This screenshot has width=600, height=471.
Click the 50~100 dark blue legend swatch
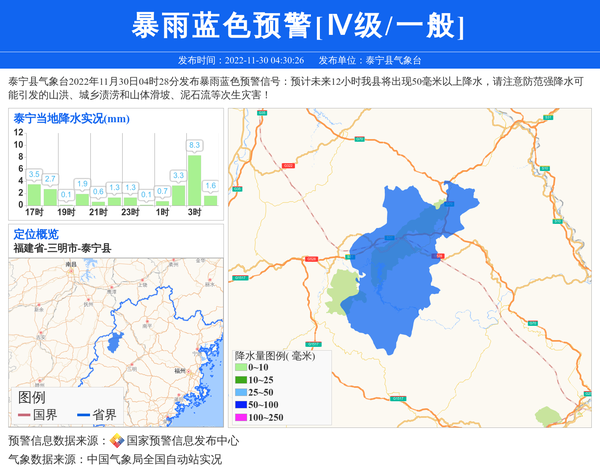click(240, 404)
